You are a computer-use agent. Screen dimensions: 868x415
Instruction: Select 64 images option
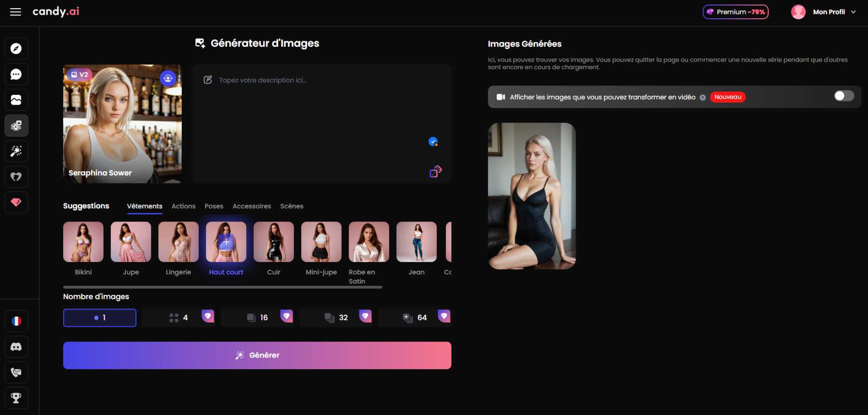[415, 318]
